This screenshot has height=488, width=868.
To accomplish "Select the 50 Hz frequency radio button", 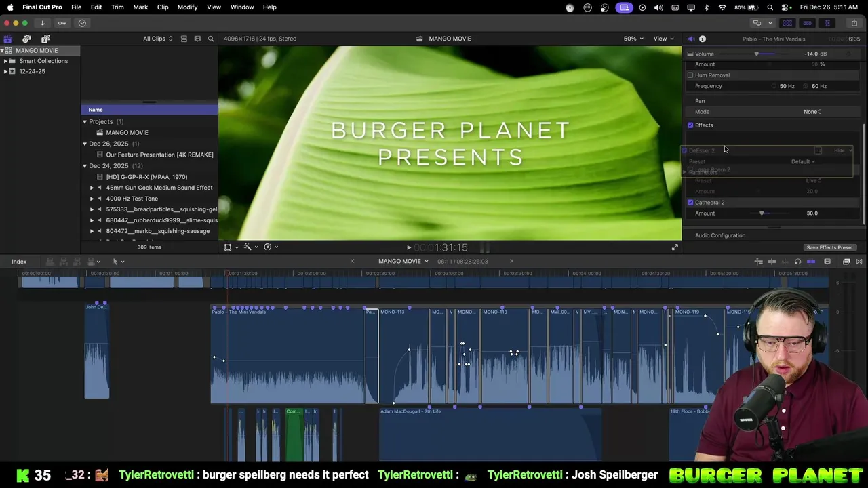I will point(774,86).
